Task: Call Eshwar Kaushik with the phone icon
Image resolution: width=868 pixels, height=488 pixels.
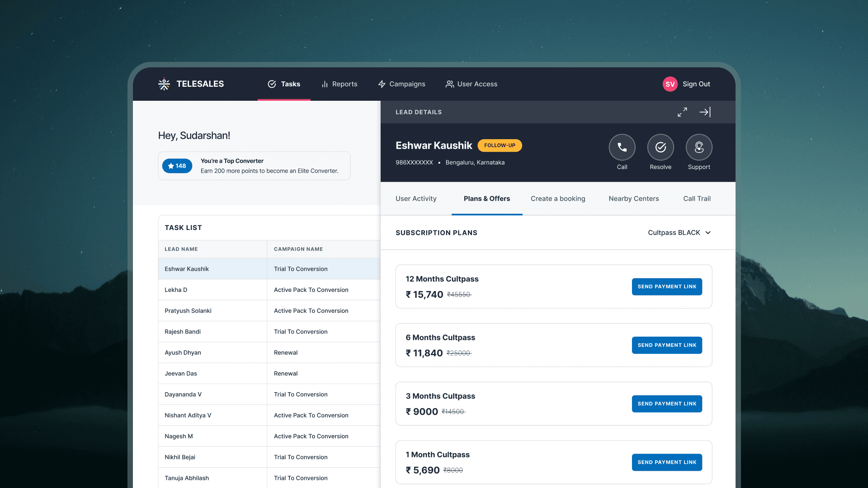Action: click(x=622, y=147)
